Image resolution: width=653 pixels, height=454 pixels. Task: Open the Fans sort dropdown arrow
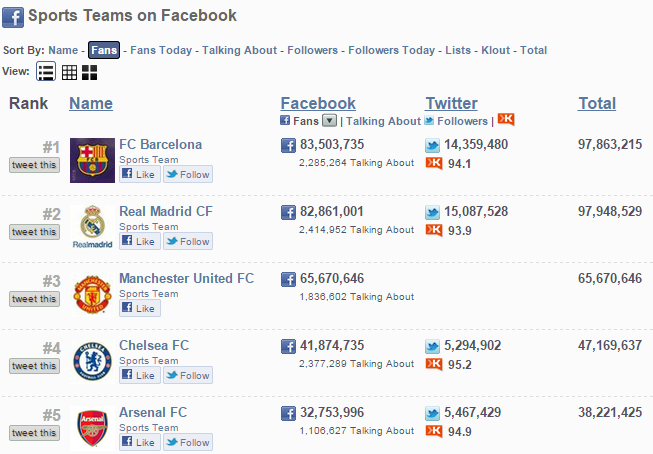tap(329, 121)
